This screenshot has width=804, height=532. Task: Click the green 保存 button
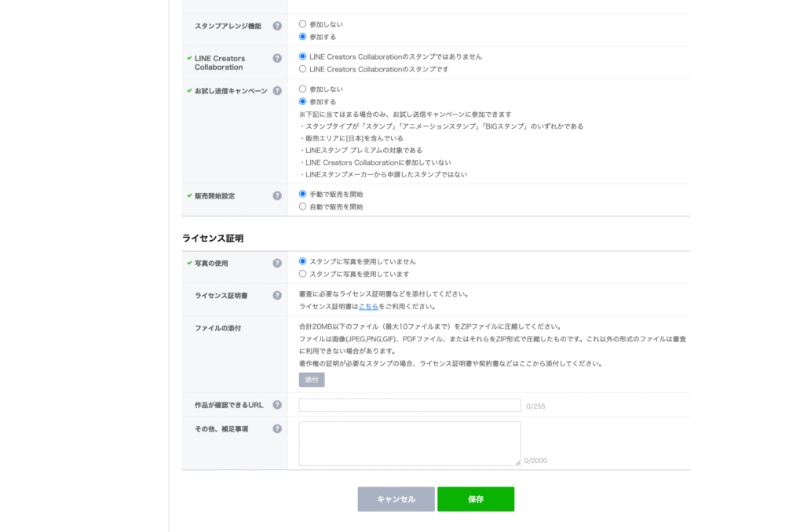[x=476, y=498]
